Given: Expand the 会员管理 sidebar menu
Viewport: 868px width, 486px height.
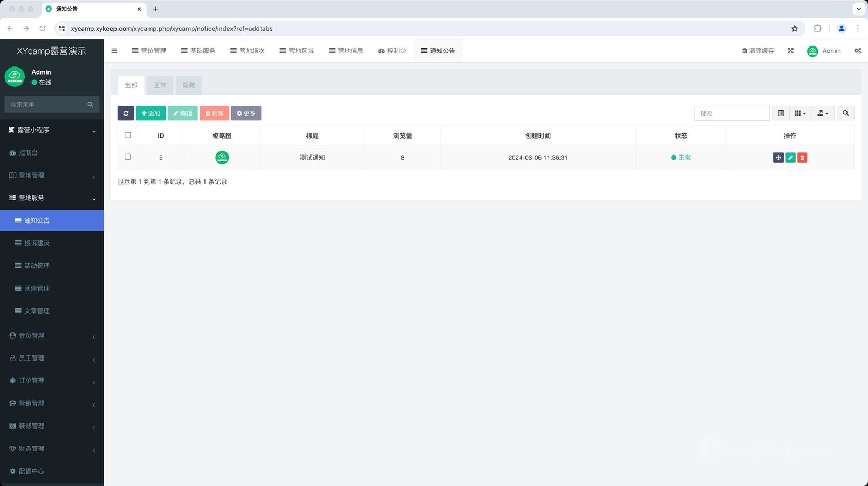Looking at the screenshot, I should click(x=52, y=335).
